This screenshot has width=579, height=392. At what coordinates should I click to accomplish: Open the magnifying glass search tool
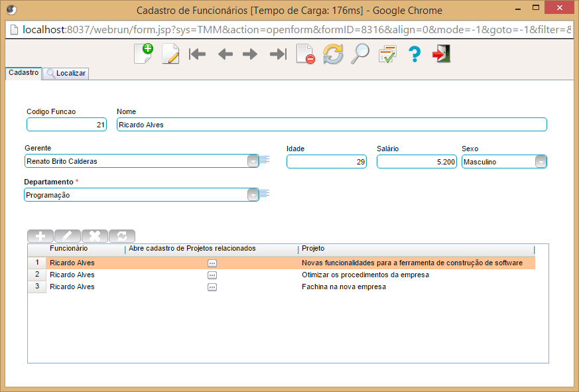(359, 54)
